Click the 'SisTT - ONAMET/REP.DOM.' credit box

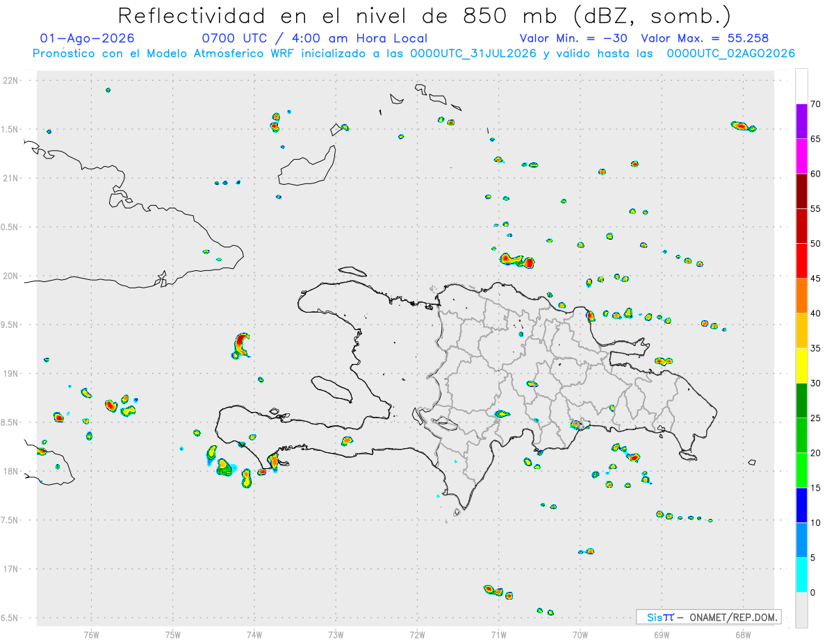[x=708, y=617]
